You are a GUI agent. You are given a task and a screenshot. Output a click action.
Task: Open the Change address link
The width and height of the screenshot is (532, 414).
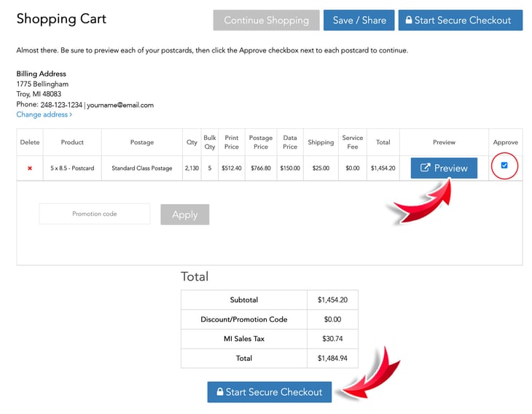pos(42,115)
